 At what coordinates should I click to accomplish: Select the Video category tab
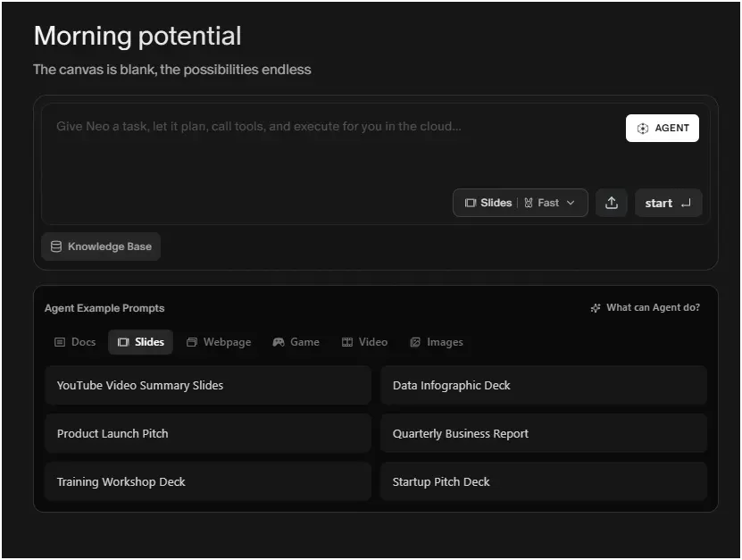[364, 341]
